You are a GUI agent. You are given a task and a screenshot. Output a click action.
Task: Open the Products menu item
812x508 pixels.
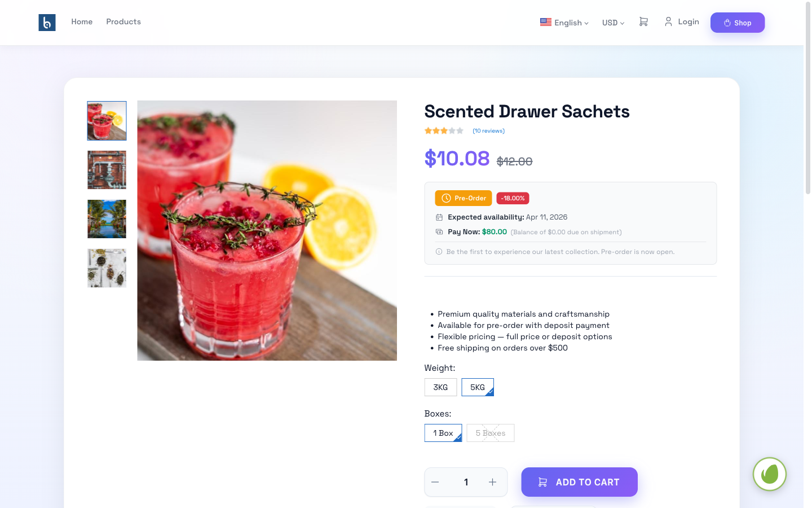coord(123,21)
